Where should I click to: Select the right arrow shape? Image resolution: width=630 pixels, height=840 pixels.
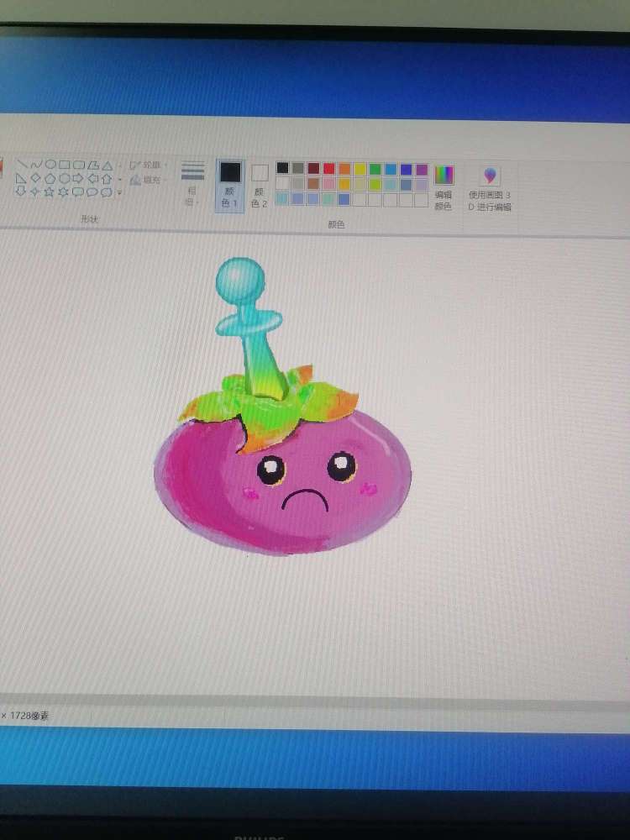point(78,178)
